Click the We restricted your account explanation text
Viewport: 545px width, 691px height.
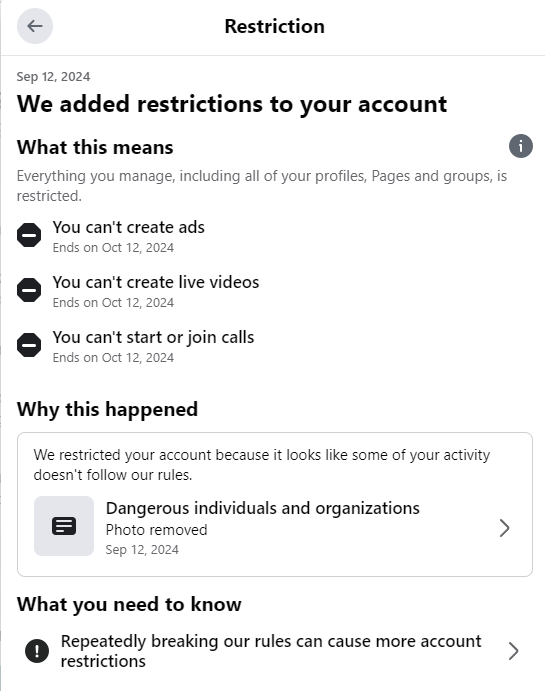click(262, 464)
